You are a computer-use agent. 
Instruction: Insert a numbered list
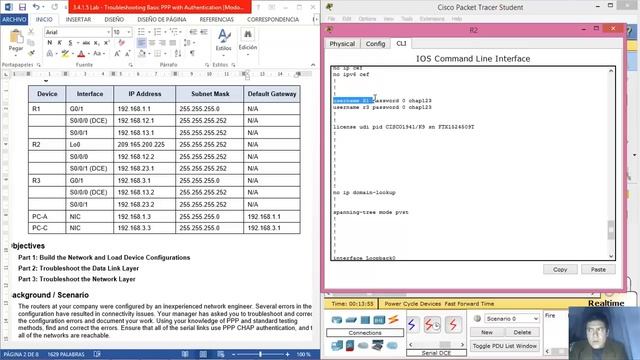tap(158, 32)
